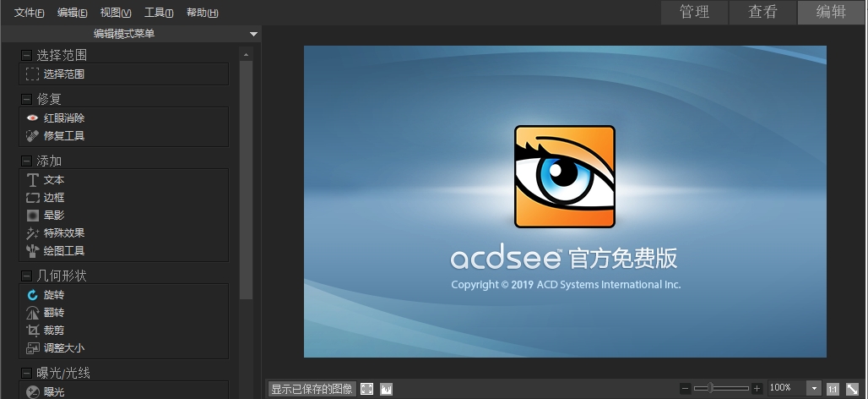Click the full screen icon beside 显示已保存的图像

click(x=366, y=389)
